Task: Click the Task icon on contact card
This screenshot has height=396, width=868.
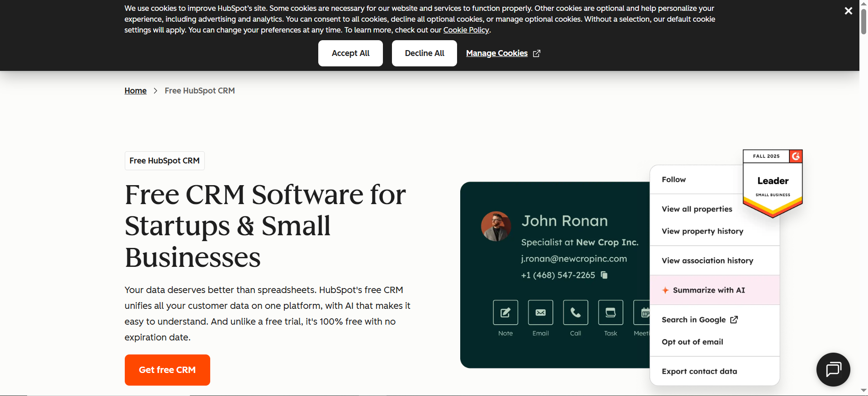Action: pyautogui.click(x=611, y=312)
